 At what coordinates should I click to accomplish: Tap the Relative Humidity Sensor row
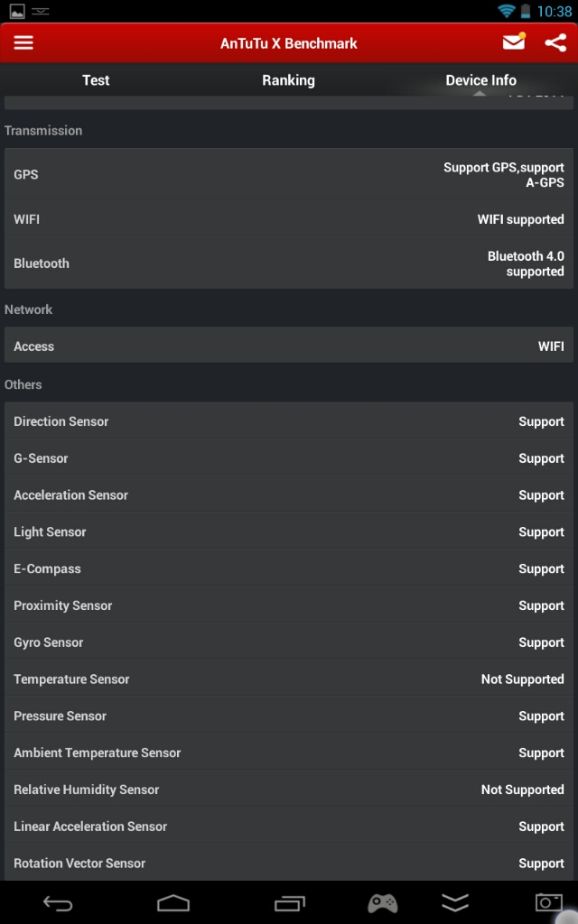[x=289, y=790]
